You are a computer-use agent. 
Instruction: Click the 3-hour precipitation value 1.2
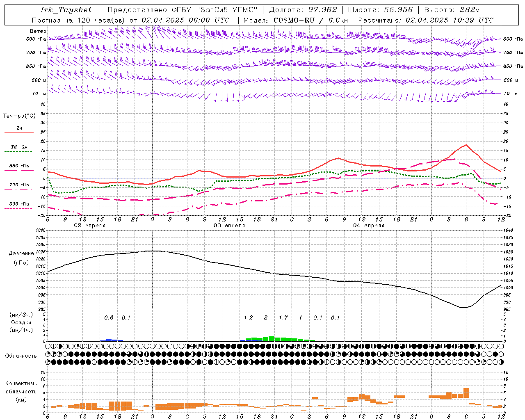(x=248, y=317)
